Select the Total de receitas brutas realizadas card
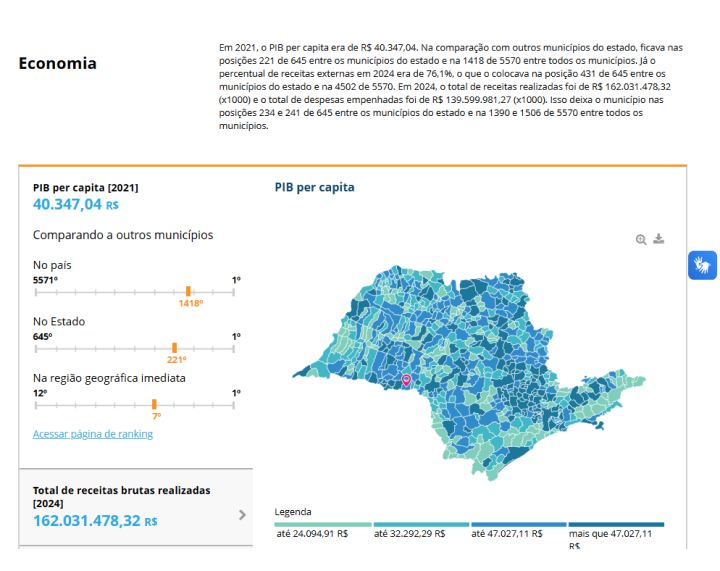 tap(135, 506)
